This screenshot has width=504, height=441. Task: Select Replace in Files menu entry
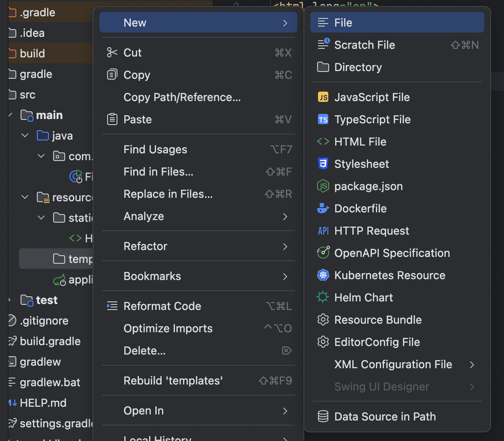click(x=198, y=194)
